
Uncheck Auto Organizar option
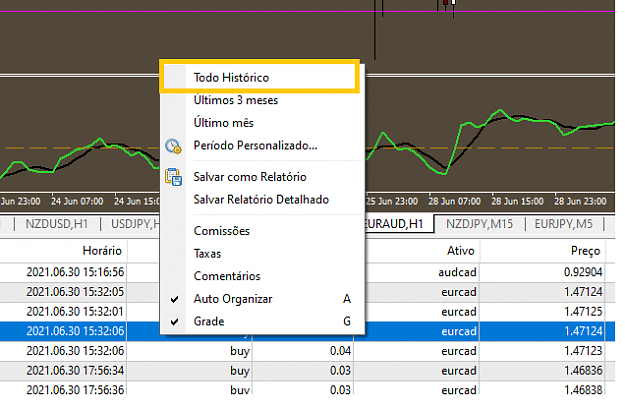tap(262, 299)
